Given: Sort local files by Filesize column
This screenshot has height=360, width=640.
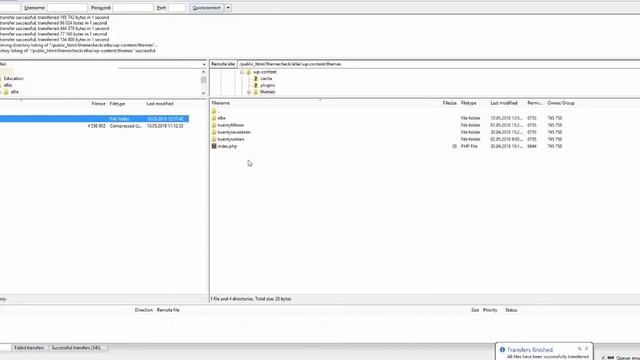Looking at the screenshot, I should (98, 104).
